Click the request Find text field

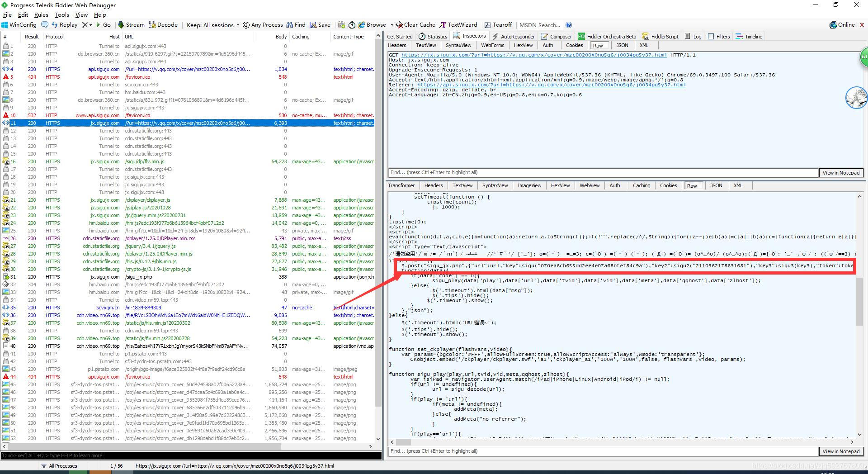pos(603,172)
